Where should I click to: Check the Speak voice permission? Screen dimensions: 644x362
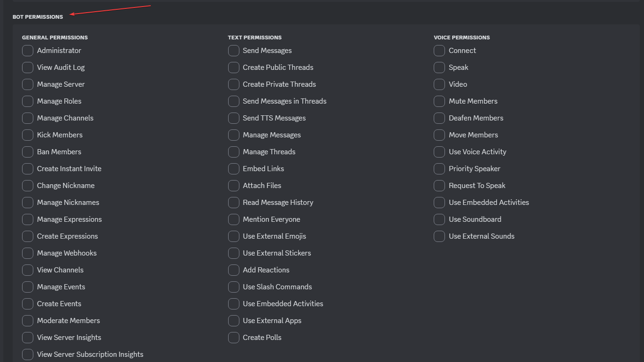(439, 68)
